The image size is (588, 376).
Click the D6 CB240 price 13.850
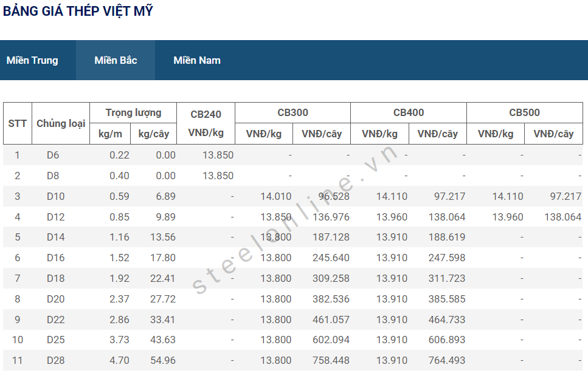(218, 155)
